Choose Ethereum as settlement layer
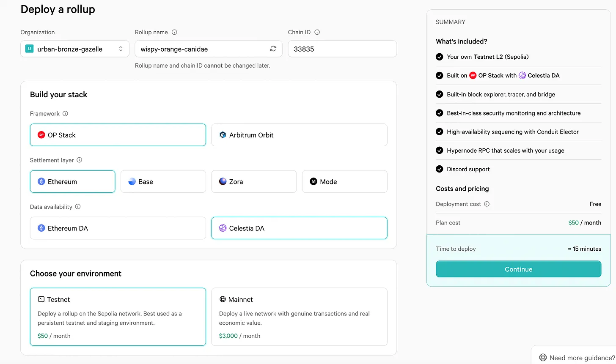 click(72, 181)
